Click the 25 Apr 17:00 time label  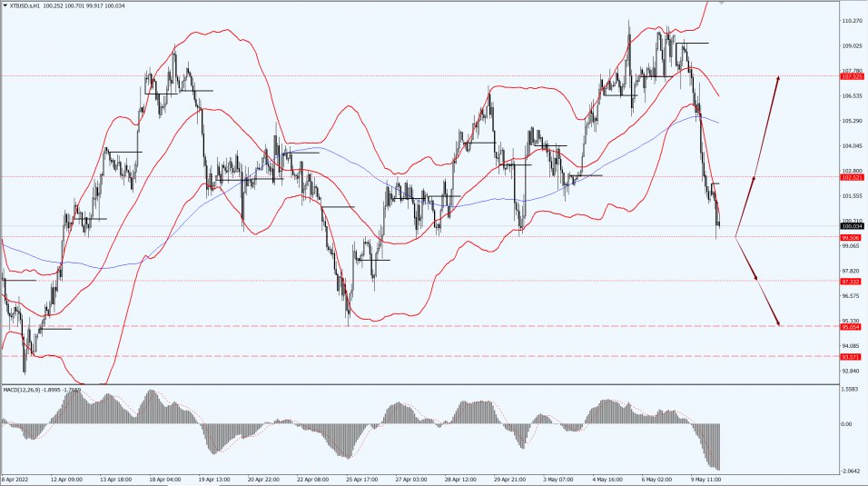pos(362,479)
